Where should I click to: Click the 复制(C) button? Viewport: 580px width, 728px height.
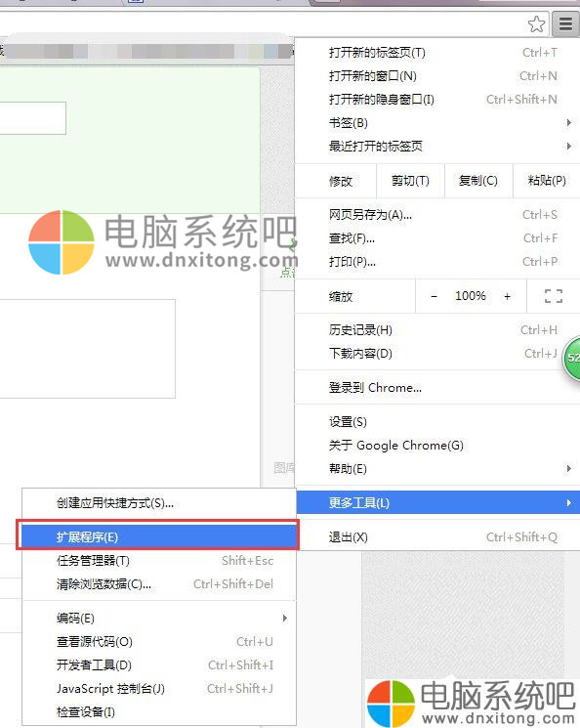(478, 181)
